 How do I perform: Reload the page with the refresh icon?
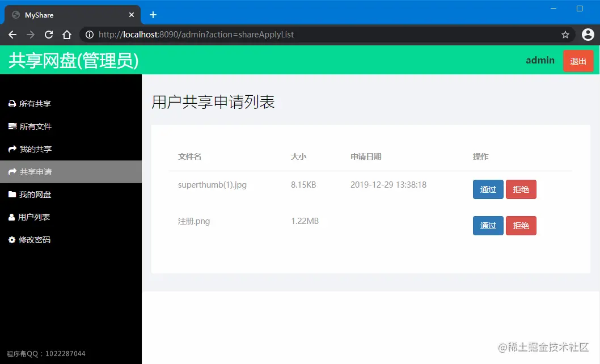click(49, 35)
